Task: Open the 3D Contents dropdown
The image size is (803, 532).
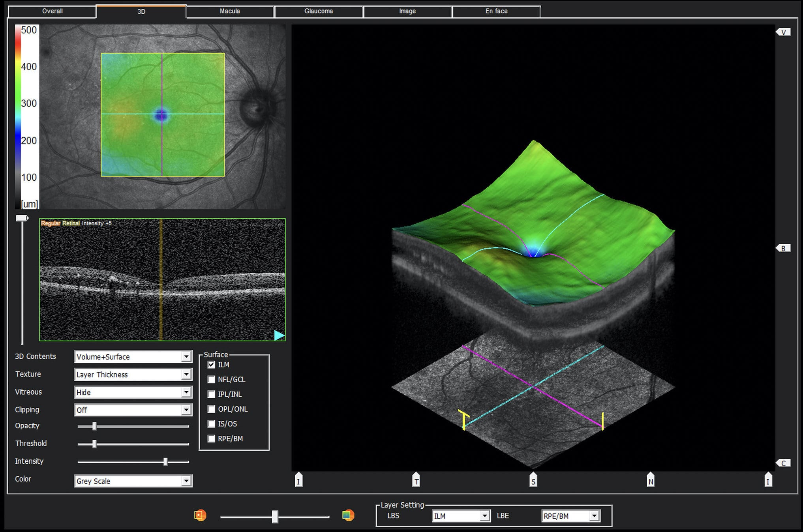Action: pyautogui.click(x=133, y=357)
